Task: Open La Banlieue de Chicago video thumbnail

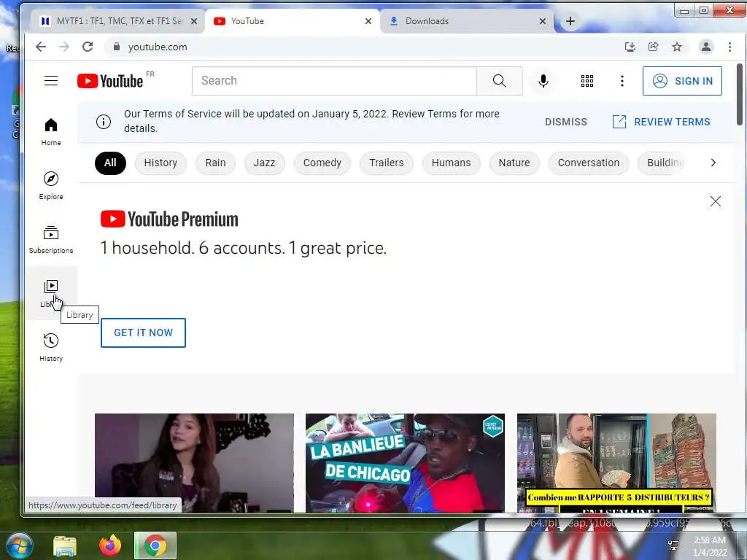Action: pyautogui.click(x=405, y=463)
